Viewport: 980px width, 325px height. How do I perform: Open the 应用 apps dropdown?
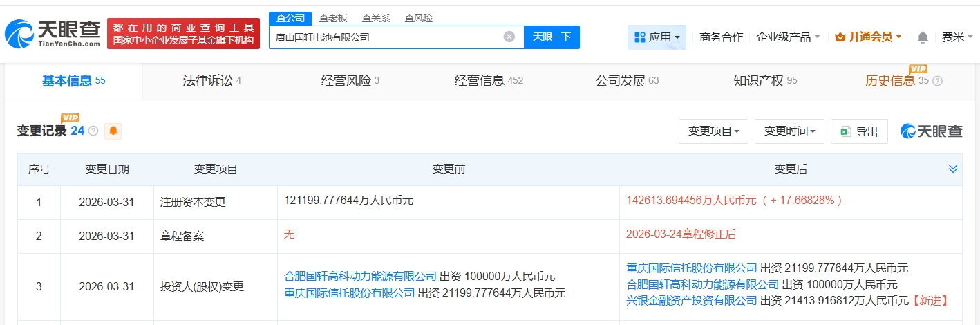[657, 37]
